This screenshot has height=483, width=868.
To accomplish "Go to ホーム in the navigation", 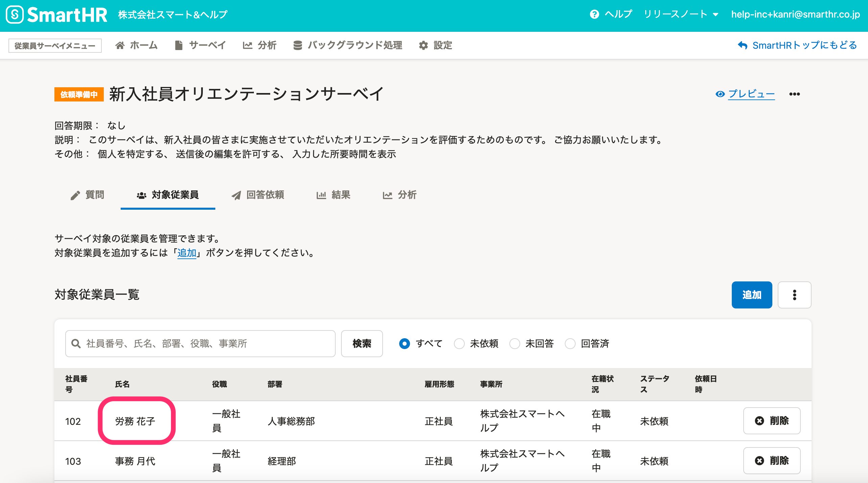I will [136, 45].
